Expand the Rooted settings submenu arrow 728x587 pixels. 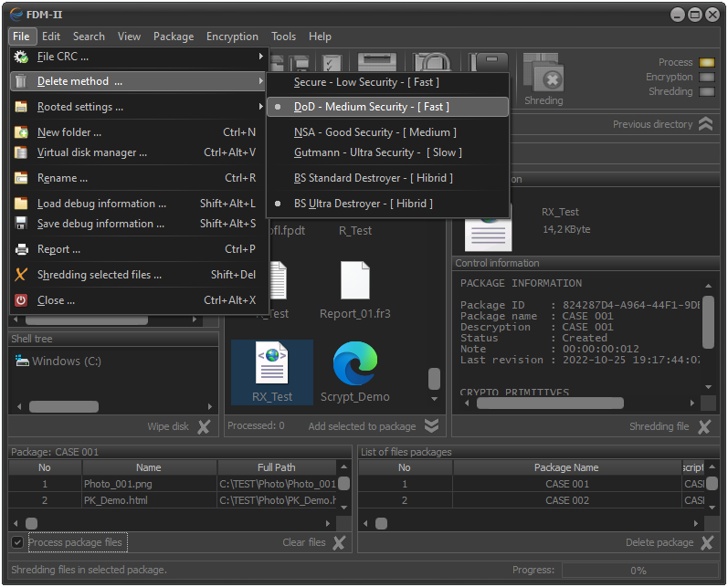tap(261, 107)
